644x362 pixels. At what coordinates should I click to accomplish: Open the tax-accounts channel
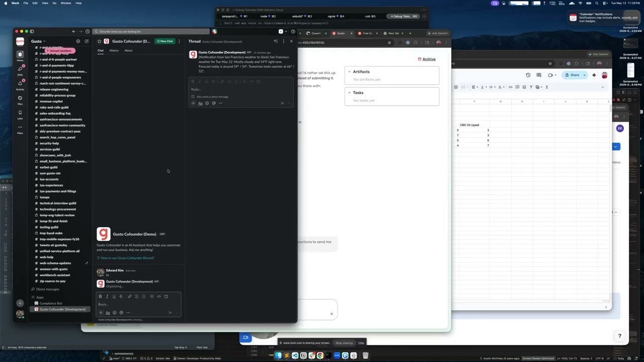pyautogui.click(x=49, y=179)
